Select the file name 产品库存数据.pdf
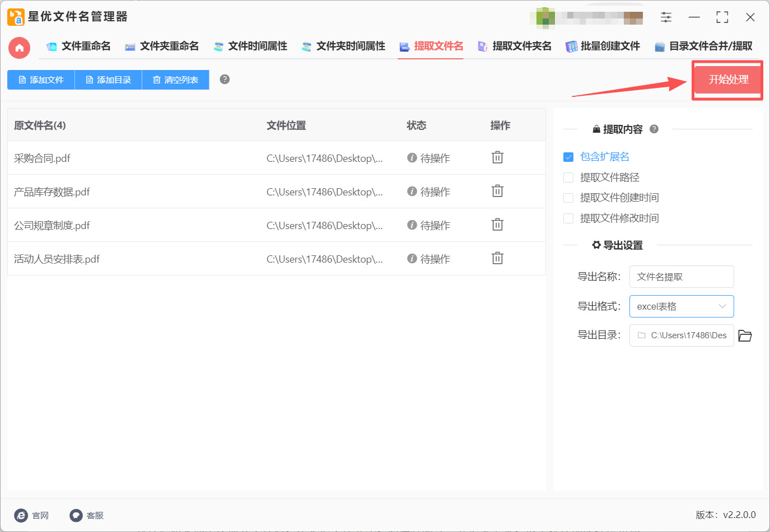Viewport: 770px width, 532px height. click(x=52, y=192)
